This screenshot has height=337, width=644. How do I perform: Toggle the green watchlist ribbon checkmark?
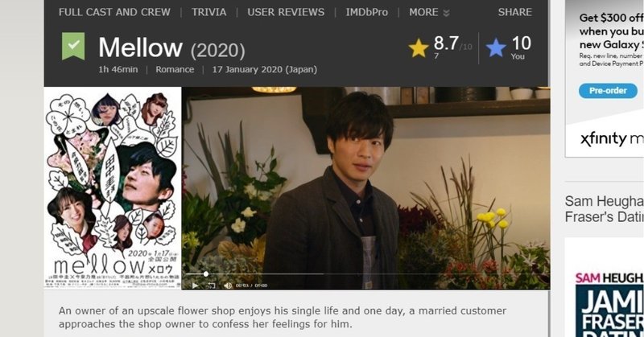click(73, 46)
